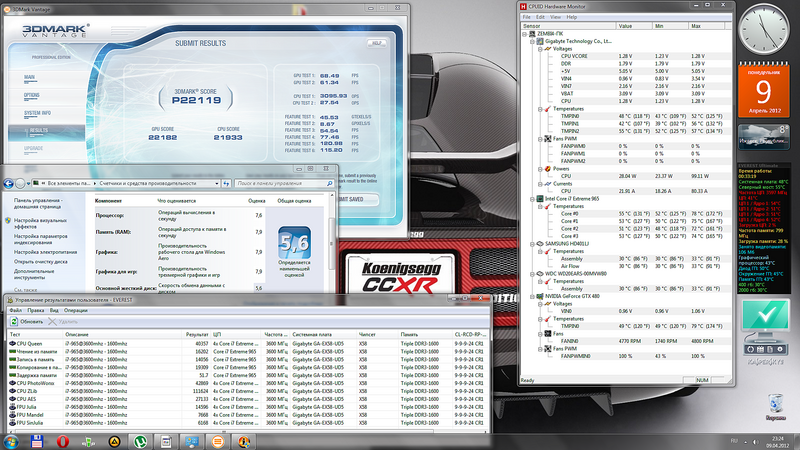Viewport: 800px width, 450px height.
Task: Click the analog clock desktop gadget
Action: click(764, 29)
